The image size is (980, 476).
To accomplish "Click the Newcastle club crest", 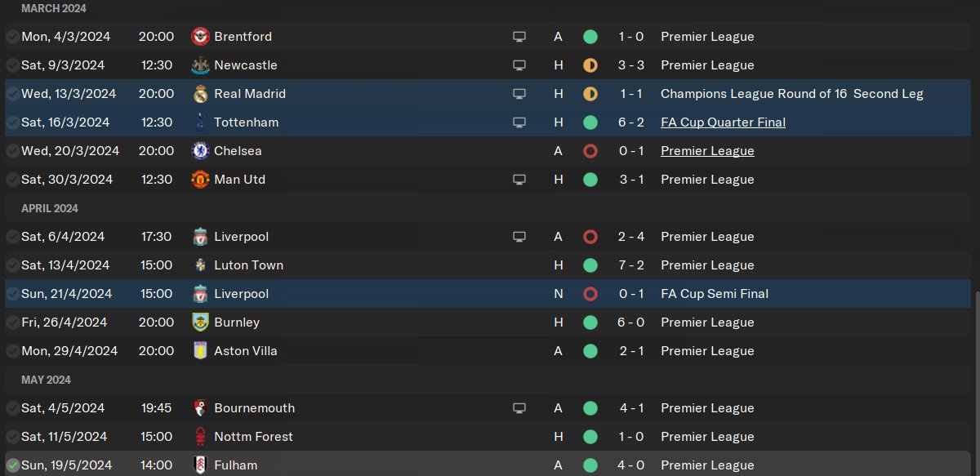I will (200, 65).
